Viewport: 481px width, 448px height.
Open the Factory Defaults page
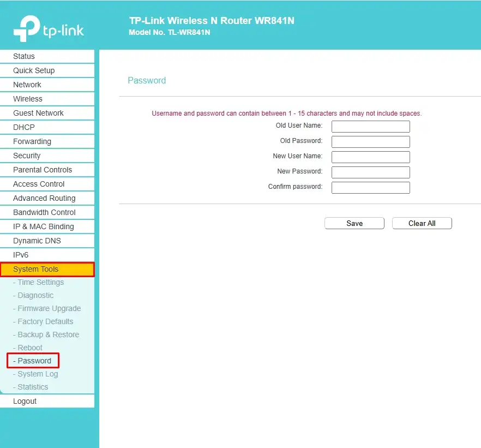(x=45, y=321)
